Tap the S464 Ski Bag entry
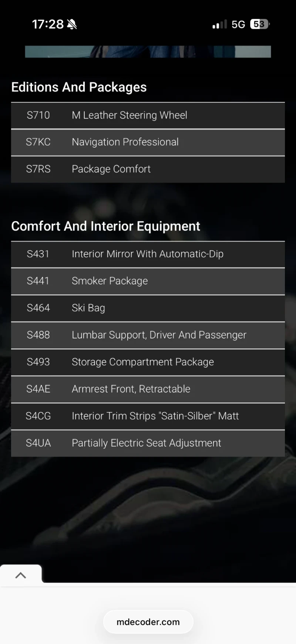296x644 pixels. point(148,308)
